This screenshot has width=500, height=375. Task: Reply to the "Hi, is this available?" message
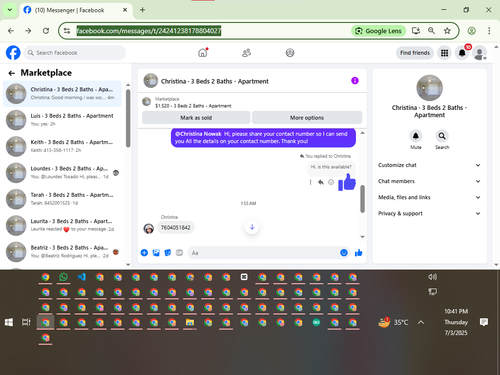coord(321,182)
